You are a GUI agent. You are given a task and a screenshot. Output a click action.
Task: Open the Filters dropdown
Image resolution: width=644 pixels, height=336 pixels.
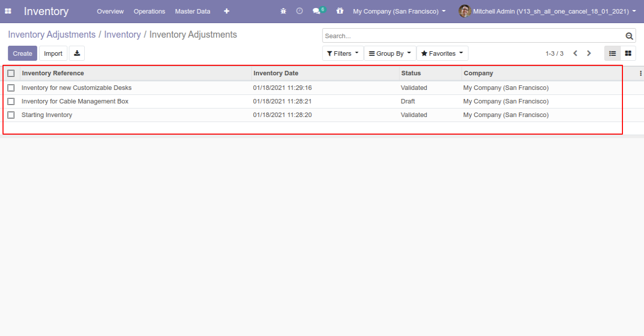tap(343, 53)
